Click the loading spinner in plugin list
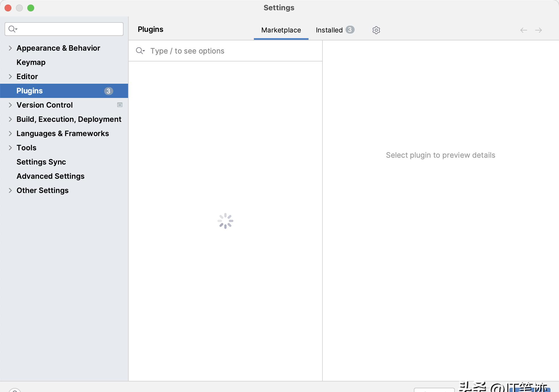This screenshot has width=559, height=392. pos(225,221)
